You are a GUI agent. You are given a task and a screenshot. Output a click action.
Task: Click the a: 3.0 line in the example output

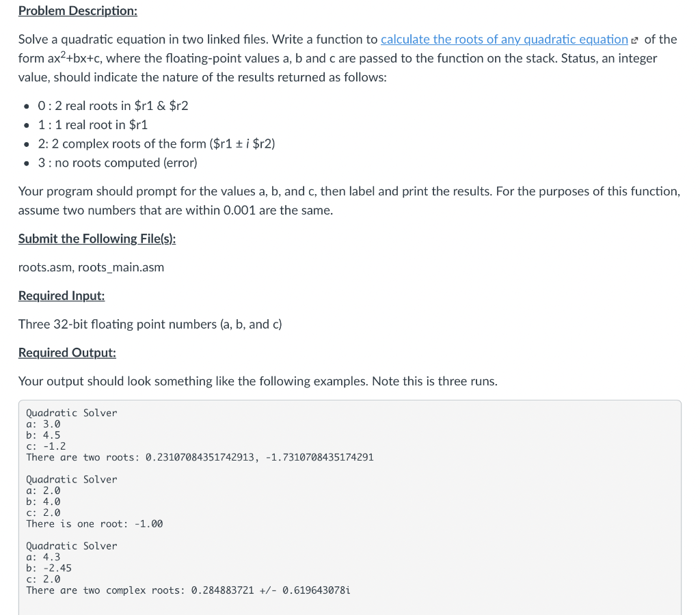pyautogui.click(x=43, y=424)
